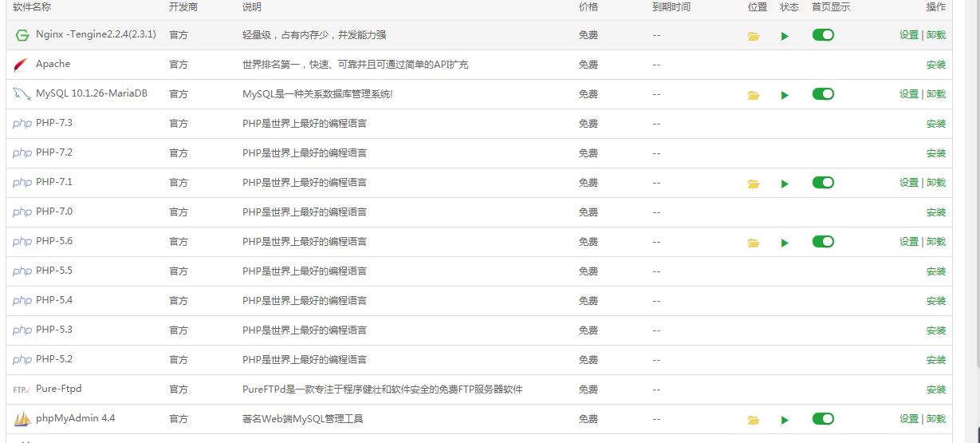Image resolution: width=980 pixels, height=443 pixels.
Task: Click the PHP-7.3 logo icon
Action: click(x=22, y=124)
